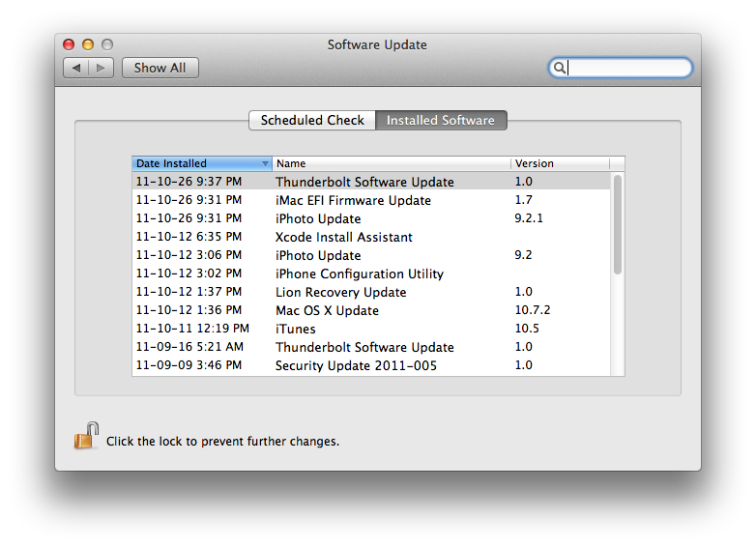The width and height of the screenshot is (756, 547).
Task: Switch to the Scheduled Check tab
Action: click(312, 120)
